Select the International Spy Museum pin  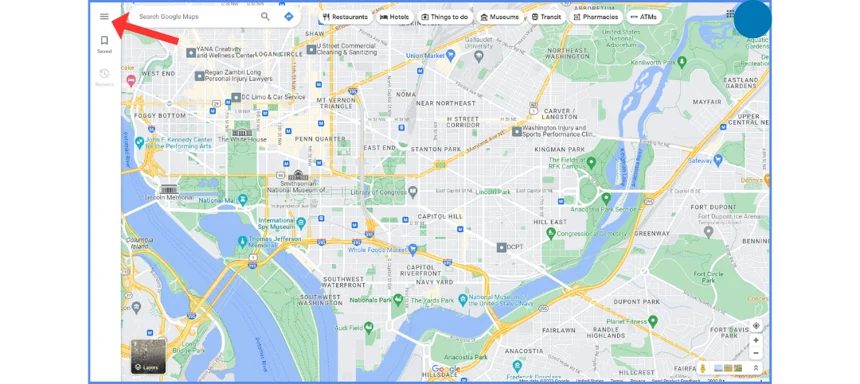tap(301, 222)
